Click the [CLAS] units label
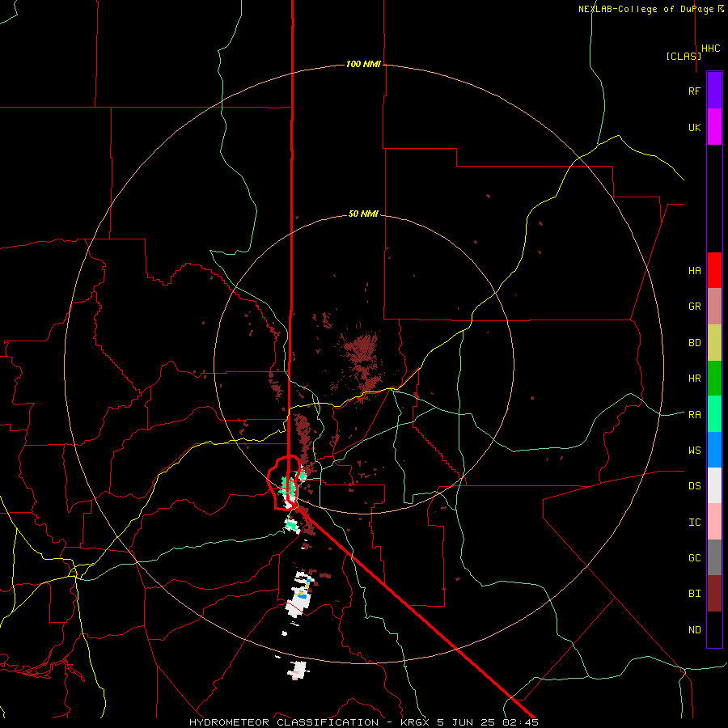The image size is (728, 728). click(x=684, y=56)
